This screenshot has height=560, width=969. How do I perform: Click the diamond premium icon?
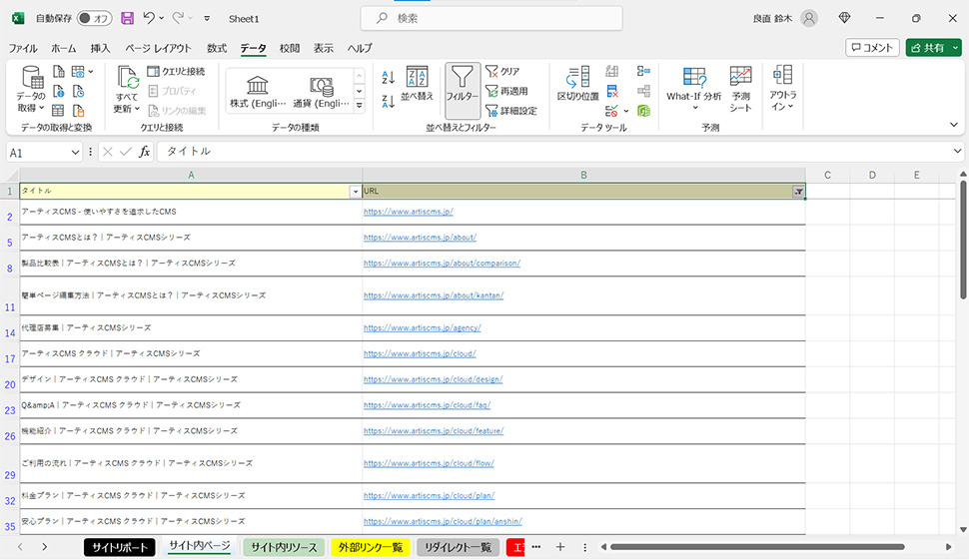[x=845, y=18]
